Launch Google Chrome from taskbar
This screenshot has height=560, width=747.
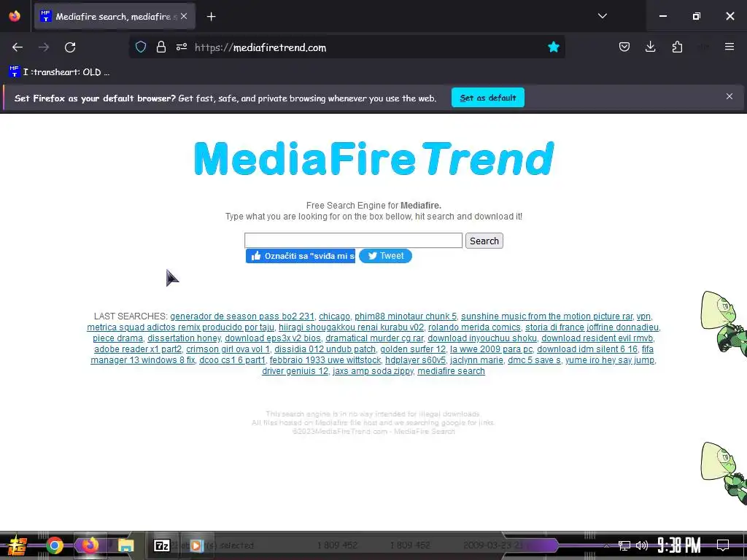(54, 545)
